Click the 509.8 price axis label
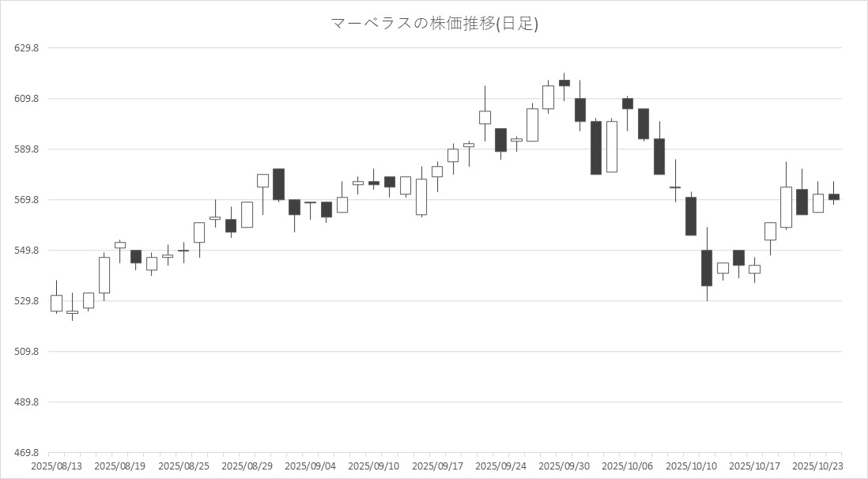 [26, 352]
